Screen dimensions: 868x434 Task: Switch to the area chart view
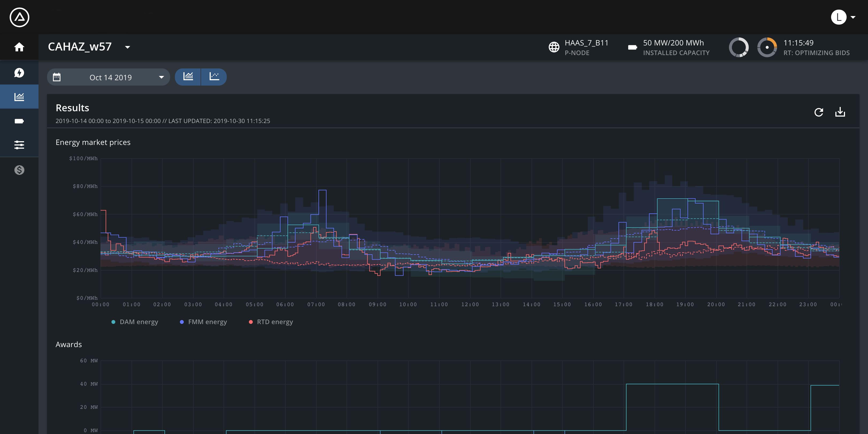click(188, 77)
